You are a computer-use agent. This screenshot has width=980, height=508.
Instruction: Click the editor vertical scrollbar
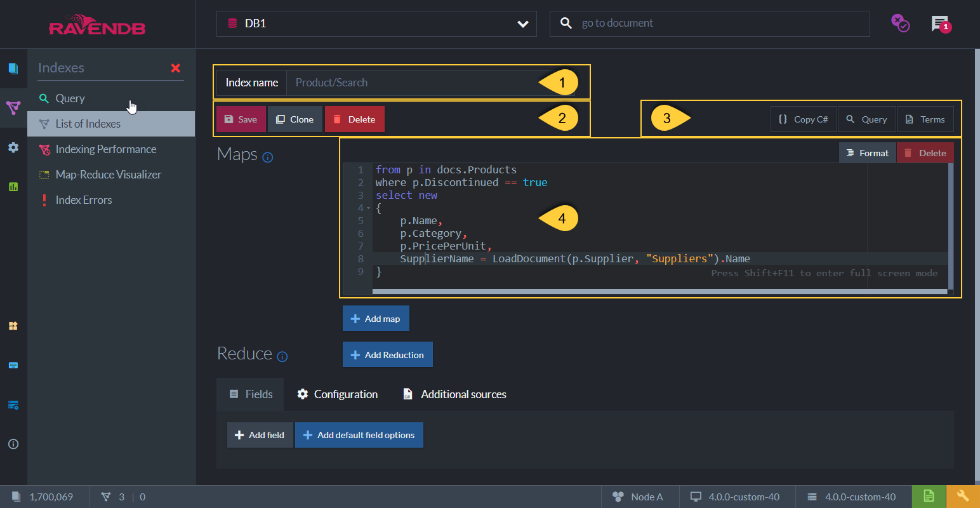pos(951,225)
